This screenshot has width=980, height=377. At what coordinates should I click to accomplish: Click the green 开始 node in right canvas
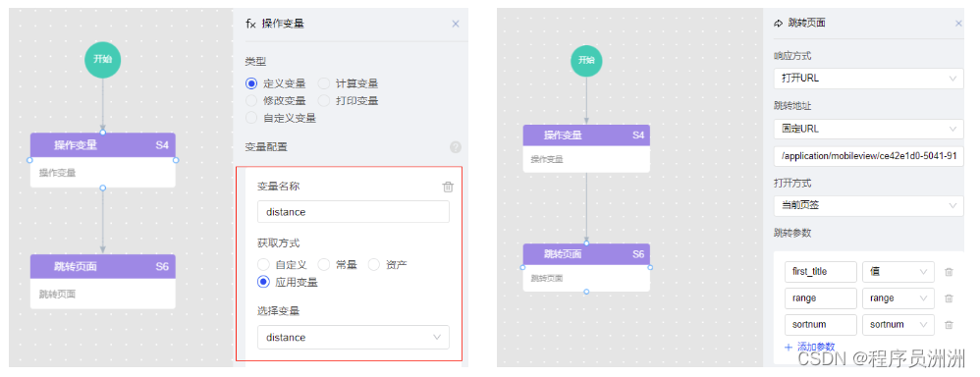[x=586, y=60]
